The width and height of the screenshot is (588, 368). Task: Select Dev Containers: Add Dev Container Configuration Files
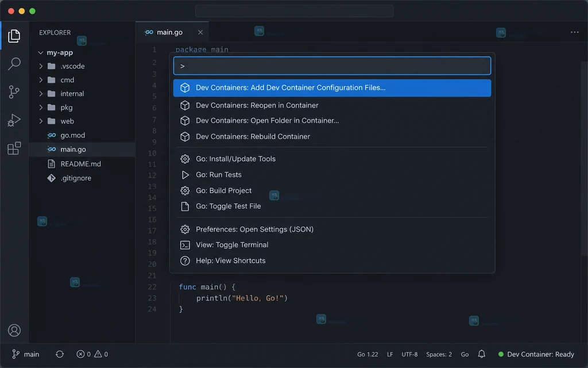tap(332, 88)
